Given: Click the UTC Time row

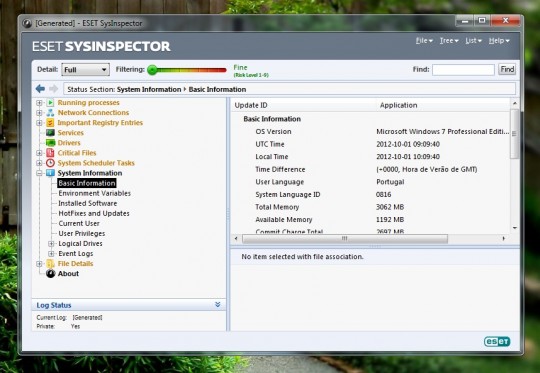Looking at the screenshot, I should tap(371, 144).
